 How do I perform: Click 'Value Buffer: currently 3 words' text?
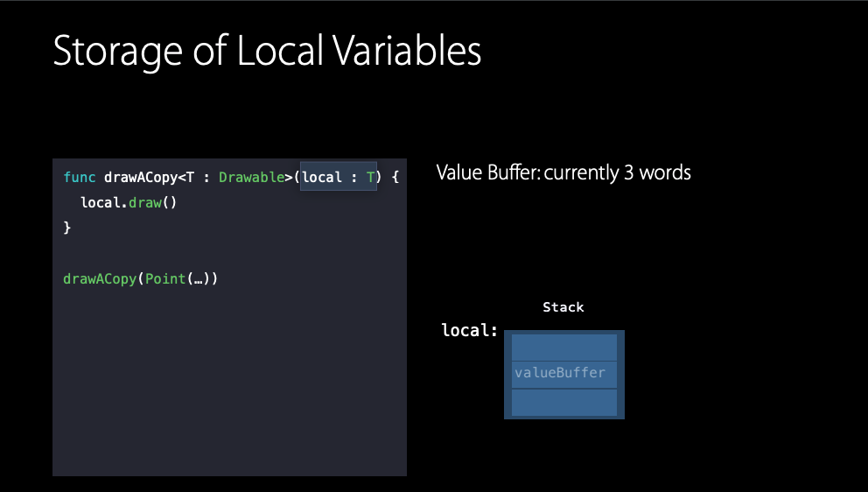(563, 172)
